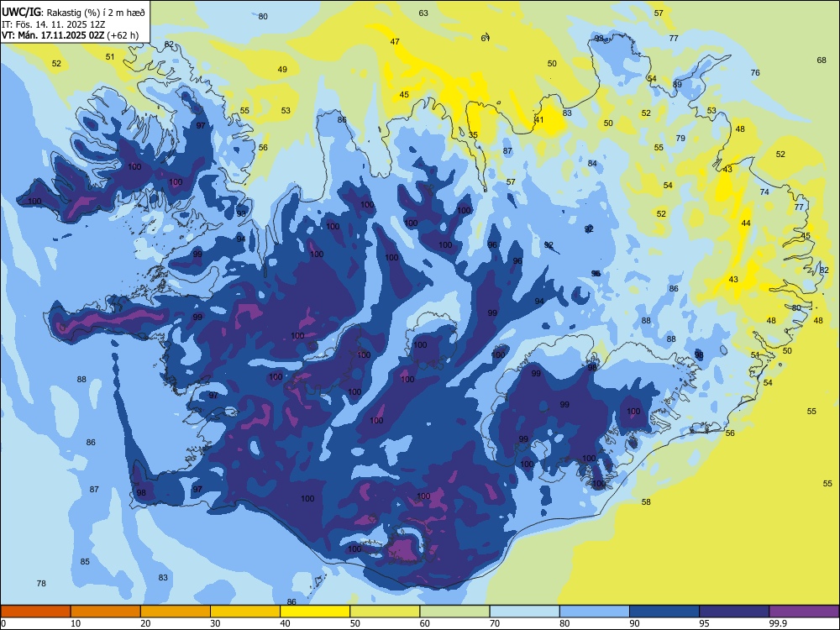Viewport: 840px width, 630px height.
Task: Click the legend tick label 20
Action: coord(145,623)
